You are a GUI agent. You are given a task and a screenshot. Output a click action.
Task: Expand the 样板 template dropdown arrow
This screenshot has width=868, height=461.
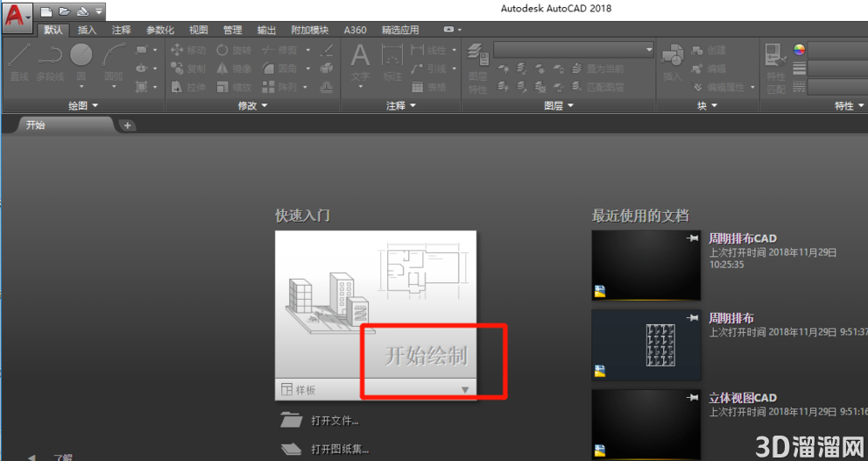coord(465,390)
